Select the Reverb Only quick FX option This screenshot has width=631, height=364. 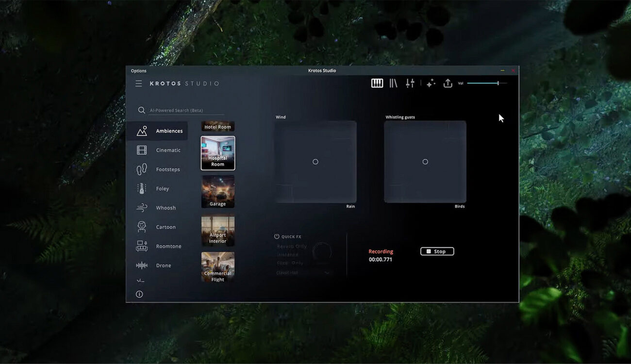click(x=292, y=247)
